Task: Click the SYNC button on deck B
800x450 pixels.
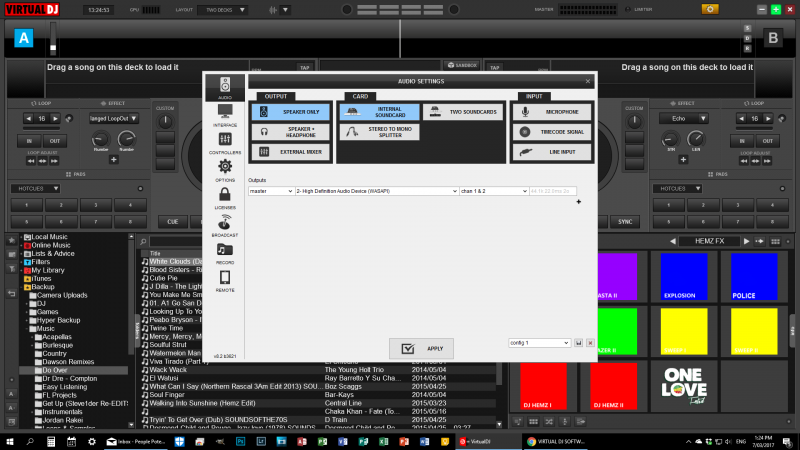Action: (x=625, y=222)
